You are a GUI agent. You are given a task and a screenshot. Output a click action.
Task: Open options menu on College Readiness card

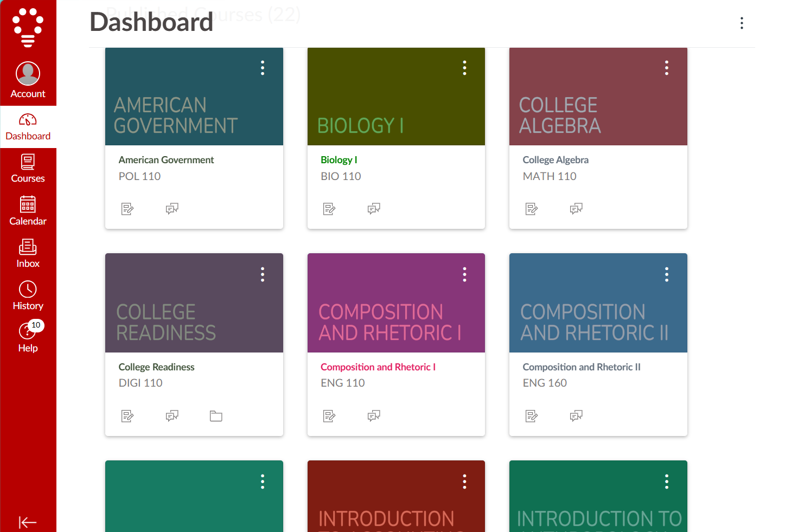click(x=263, y=274)
